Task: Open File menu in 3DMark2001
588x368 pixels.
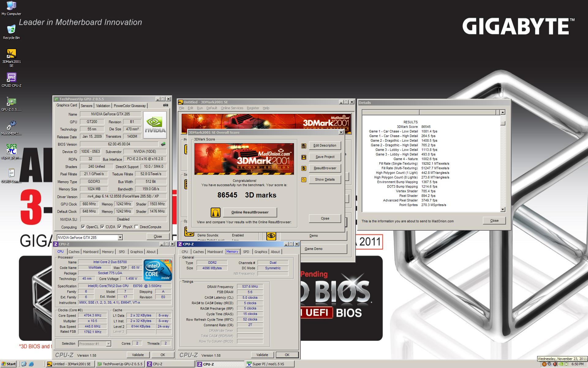Action: click(x=182, y=108)
